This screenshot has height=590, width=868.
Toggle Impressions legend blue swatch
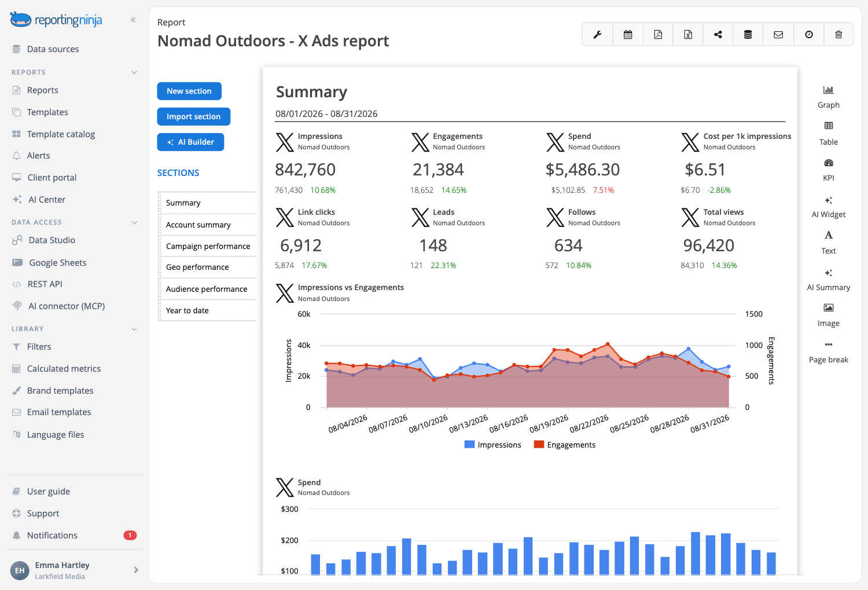pos(470,445)
